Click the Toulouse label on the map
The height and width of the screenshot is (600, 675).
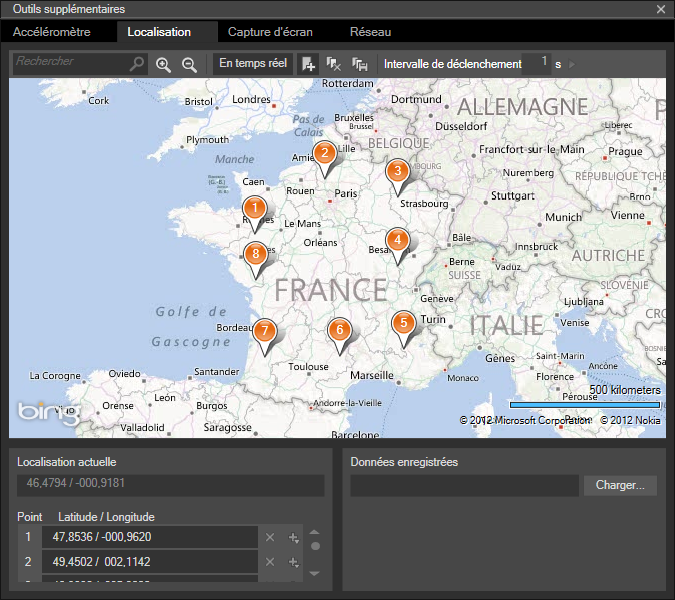(308, 366)
